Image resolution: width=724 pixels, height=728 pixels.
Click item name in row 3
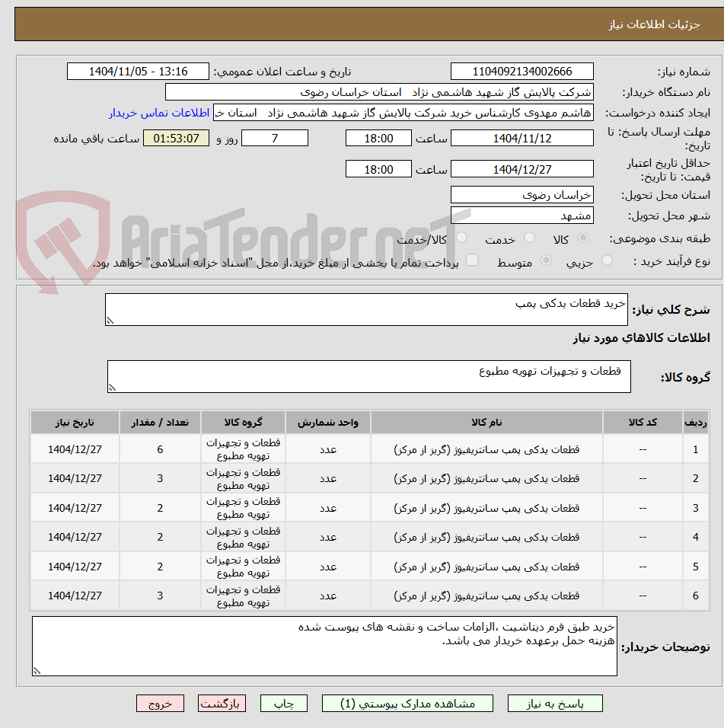coord(486,508)
